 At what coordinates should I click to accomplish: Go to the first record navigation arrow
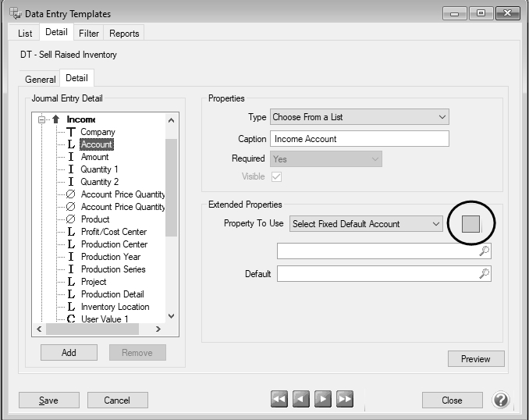(x=279, y=400)
